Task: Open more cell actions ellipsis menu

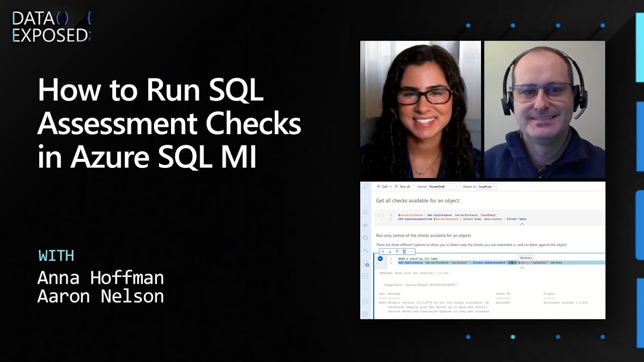Action: 412,251
